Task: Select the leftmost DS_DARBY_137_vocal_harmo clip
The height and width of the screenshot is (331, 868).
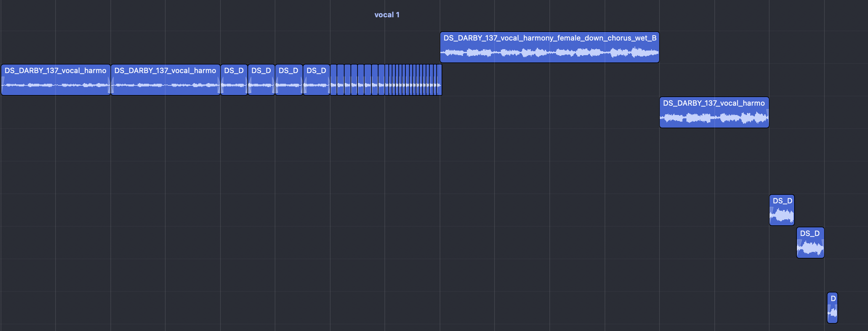Action: coord(56,80)
